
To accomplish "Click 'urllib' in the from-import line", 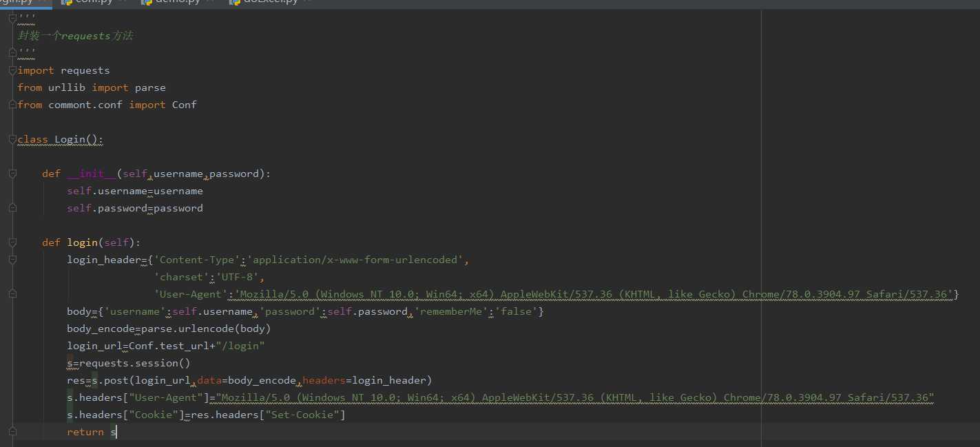I will tap(67, 87).
